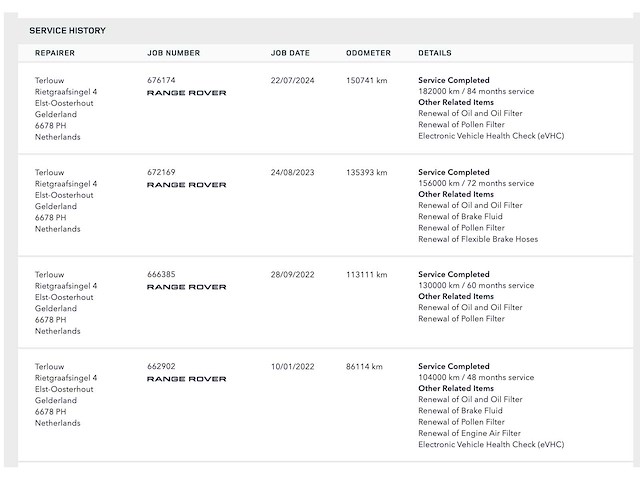Click the Odometer column header

point(368,53)
